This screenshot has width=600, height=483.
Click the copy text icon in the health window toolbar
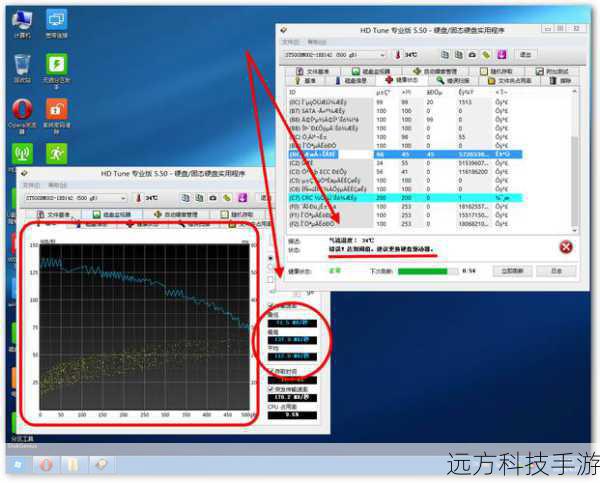click(445, 55)
